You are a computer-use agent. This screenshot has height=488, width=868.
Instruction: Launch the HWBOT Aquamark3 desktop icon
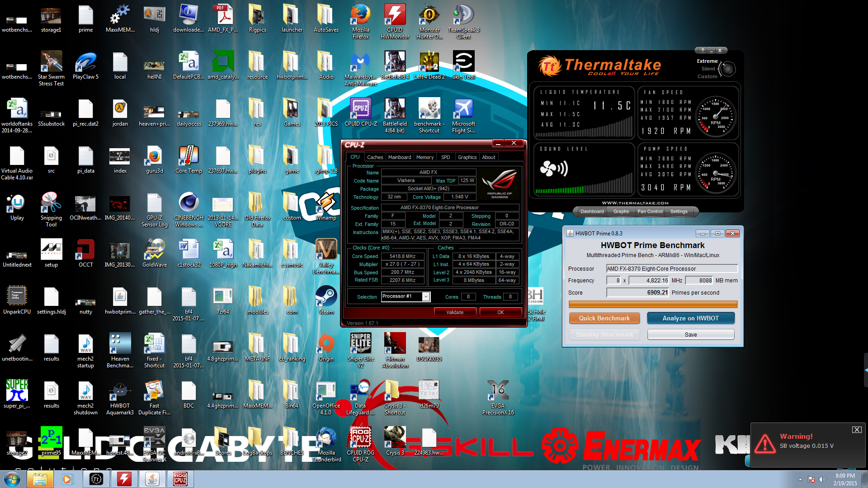(120, 397)
